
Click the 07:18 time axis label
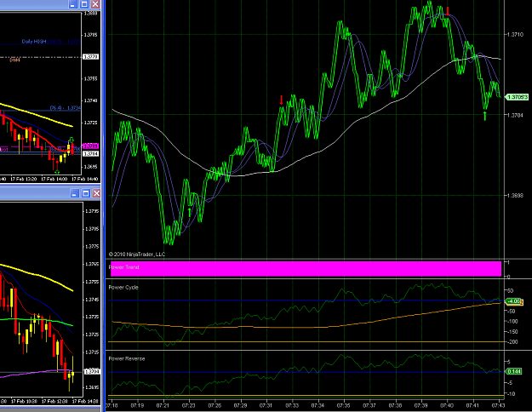click(x=112, y=405)
